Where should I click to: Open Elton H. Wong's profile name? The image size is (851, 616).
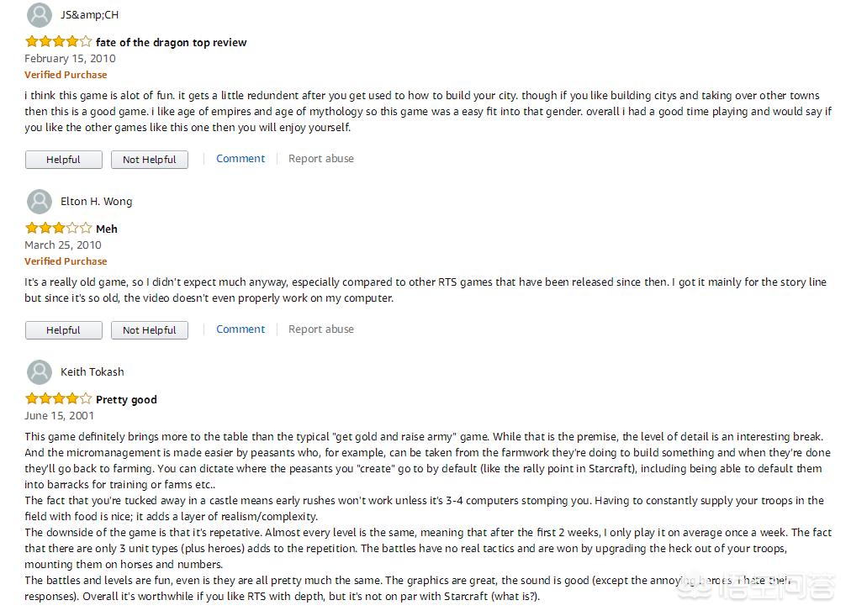[96, 202]
